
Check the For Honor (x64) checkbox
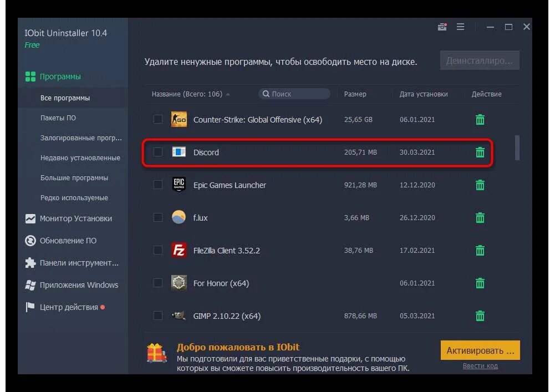(158, 283)
